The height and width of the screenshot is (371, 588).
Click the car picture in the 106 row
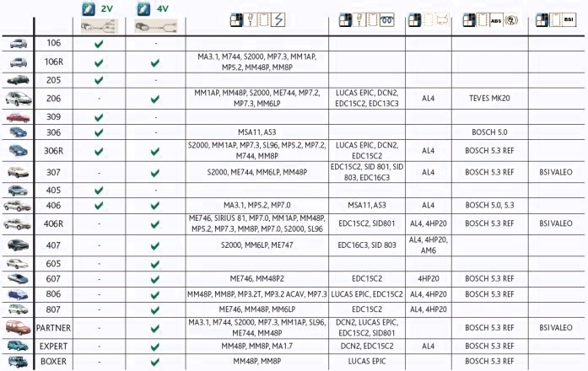[x=19, y=44]
